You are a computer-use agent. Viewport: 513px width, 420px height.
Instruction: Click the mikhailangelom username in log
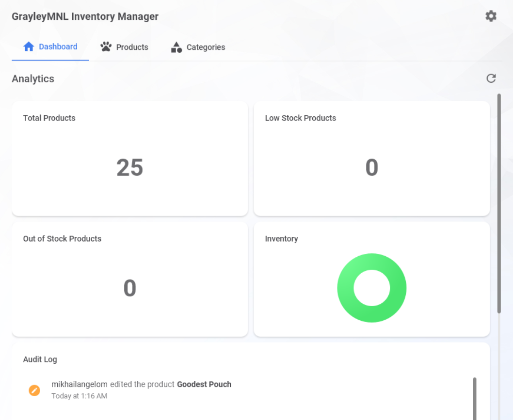80,384
